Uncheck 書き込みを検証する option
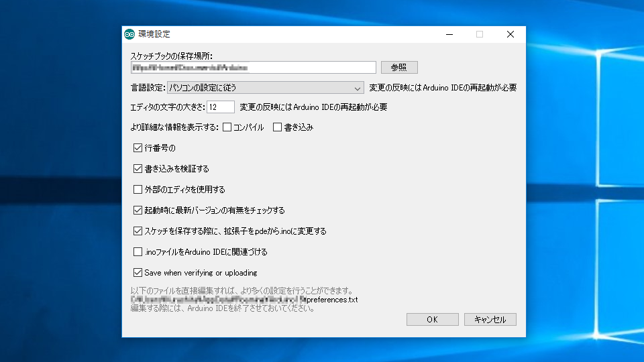This screenshot has width=644, height=362. (138, 169)
